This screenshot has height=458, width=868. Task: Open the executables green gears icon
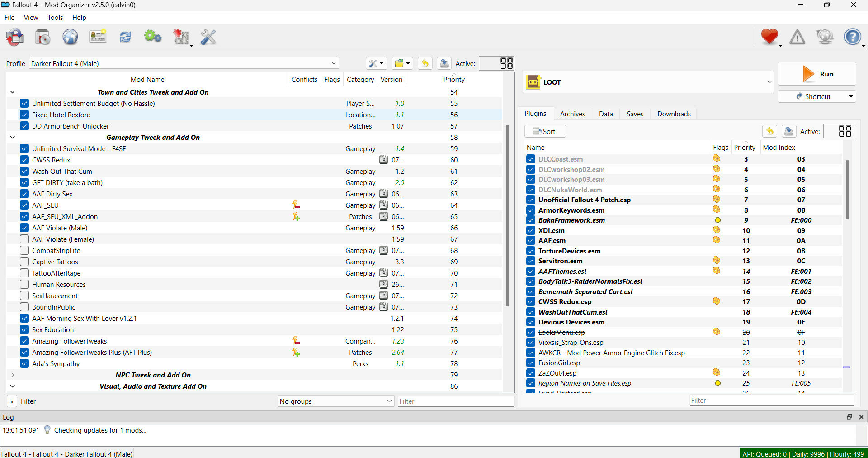153,37
